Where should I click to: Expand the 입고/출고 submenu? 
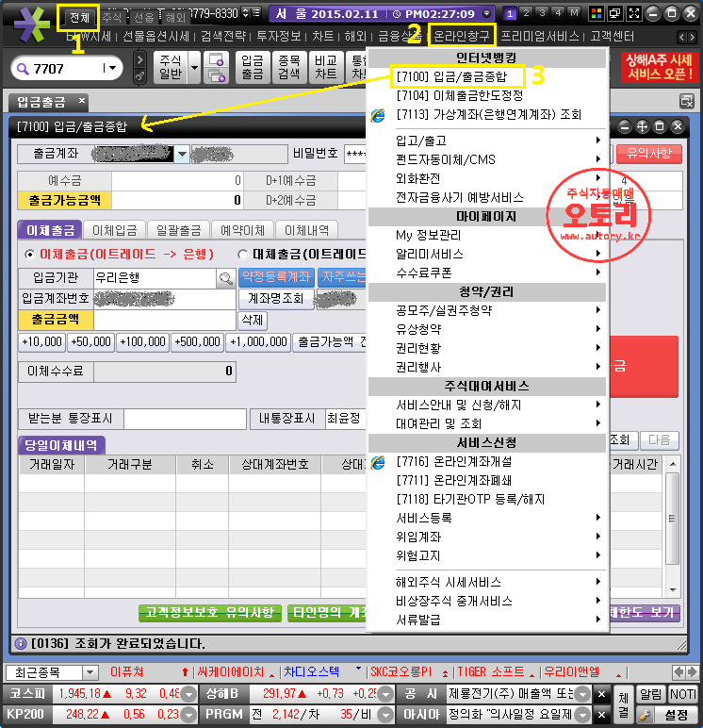click(487, 141)
